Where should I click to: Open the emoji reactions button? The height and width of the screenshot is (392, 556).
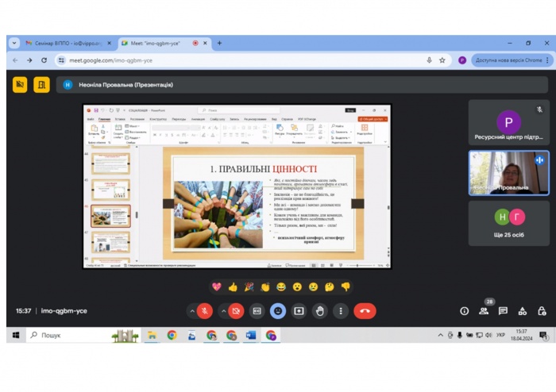(x=278, y=311)
